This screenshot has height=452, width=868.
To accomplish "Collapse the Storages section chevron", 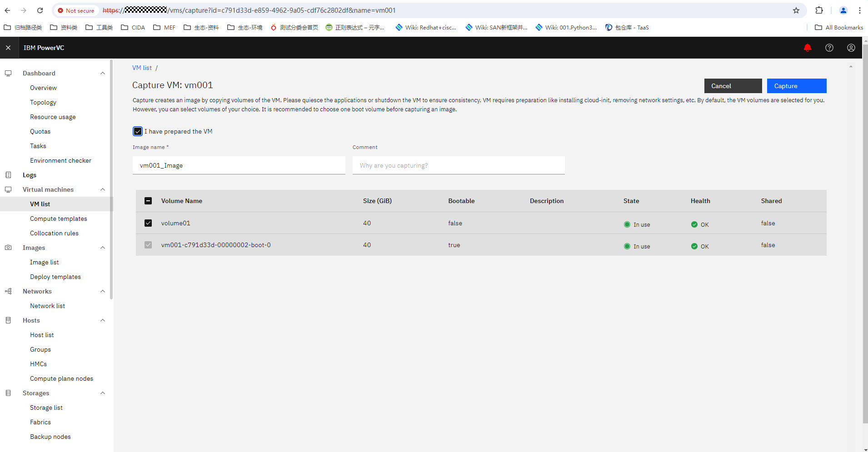I will [103, 393].
